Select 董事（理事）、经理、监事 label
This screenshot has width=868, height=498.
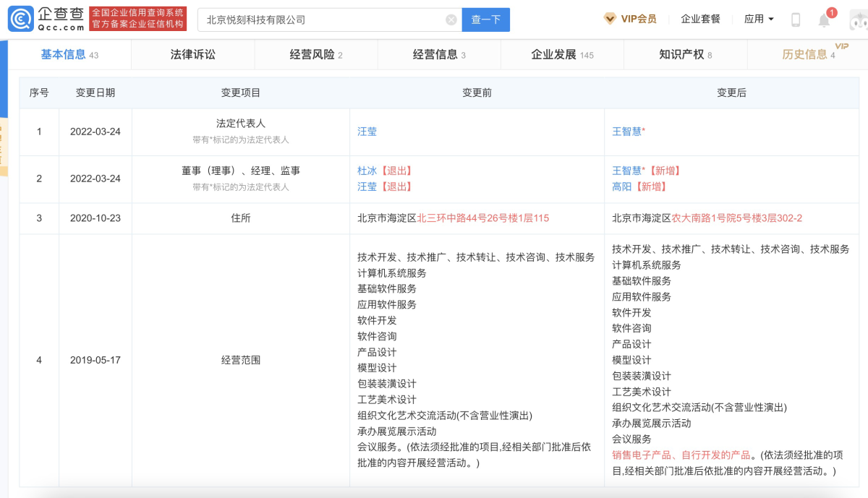coord(241,171)
